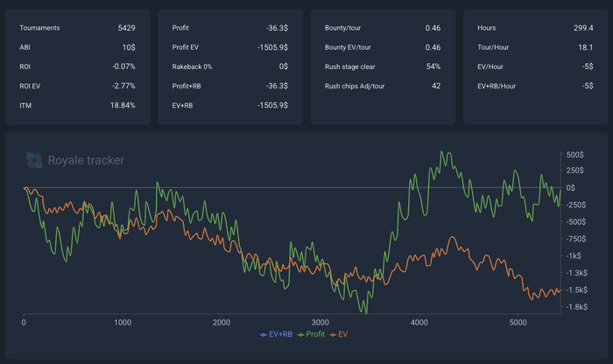Select the Rush chips Adj/tour label
The width and height of the screenshot is (613, 364).
[355, 86]
